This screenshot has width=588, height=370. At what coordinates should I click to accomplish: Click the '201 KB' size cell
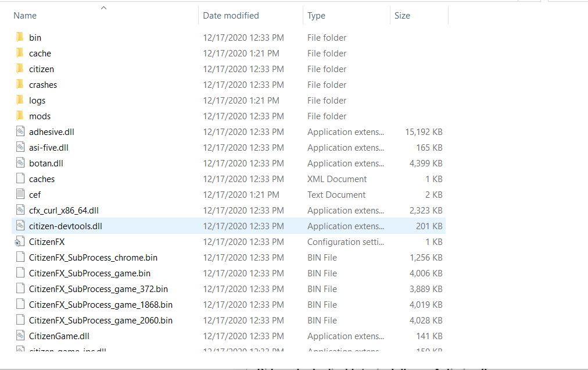click(x=429, y=226)
